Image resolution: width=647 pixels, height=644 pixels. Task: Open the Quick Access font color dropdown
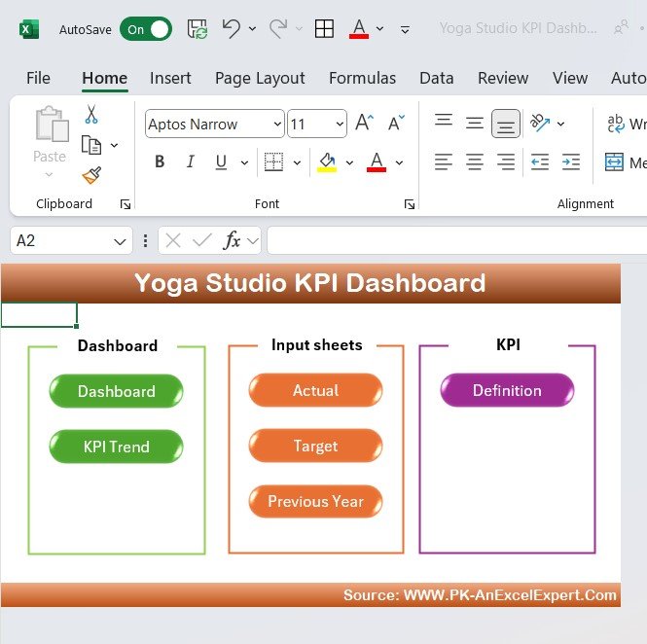coord(380,29)
